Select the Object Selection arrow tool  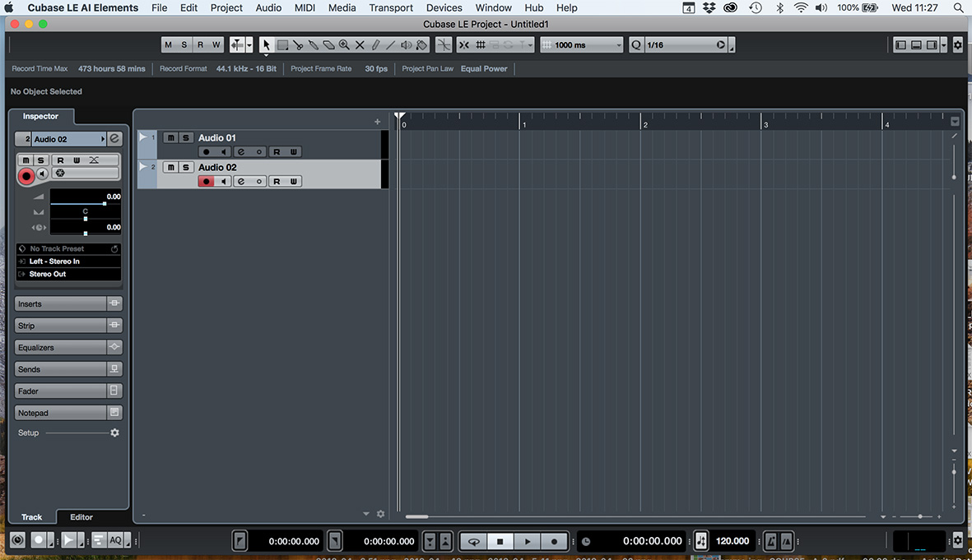click(x=266, y=45)
